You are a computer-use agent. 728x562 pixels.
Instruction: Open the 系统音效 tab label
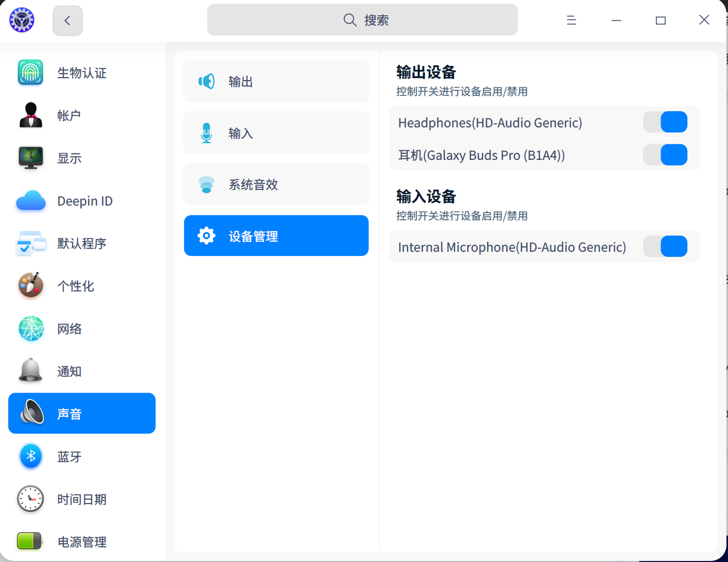[x=253, y=185]
